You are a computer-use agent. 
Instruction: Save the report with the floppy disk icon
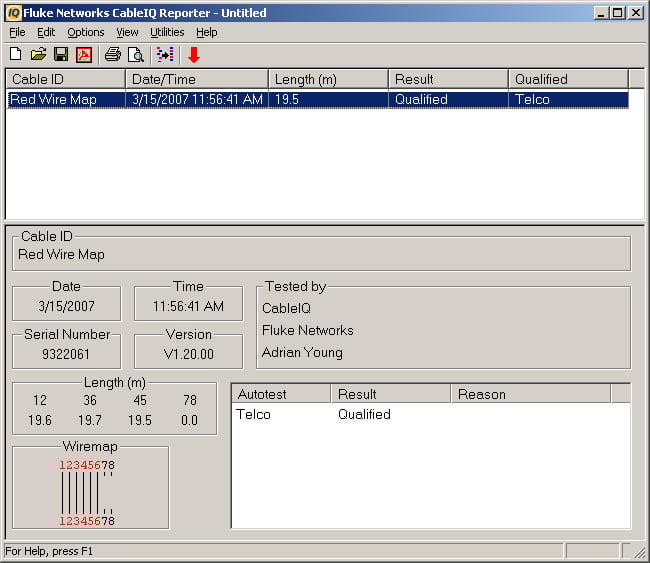(x=61, y=54)
